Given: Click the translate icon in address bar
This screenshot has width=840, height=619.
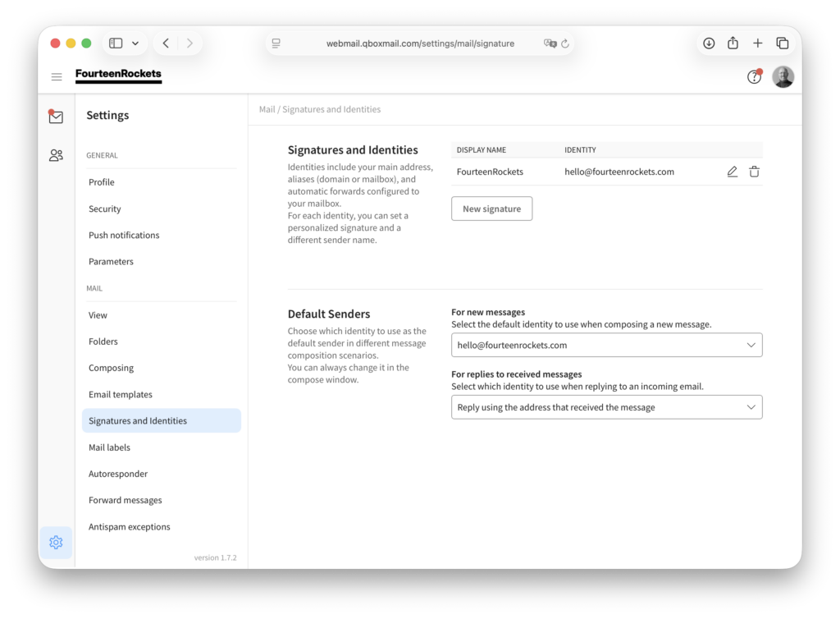Looking at the screenshot, I should pyautogui.click(x=550, y=44).
